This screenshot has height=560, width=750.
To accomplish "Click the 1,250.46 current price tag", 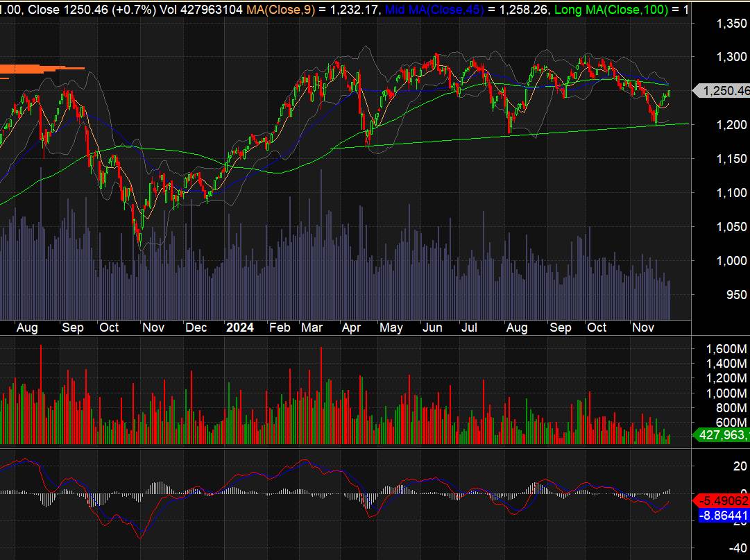I will [724, 91].
